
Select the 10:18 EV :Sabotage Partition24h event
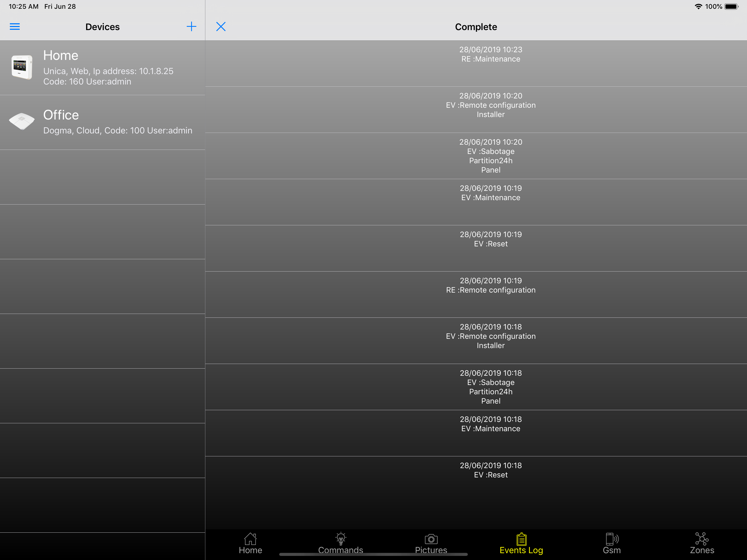[476, 387]
